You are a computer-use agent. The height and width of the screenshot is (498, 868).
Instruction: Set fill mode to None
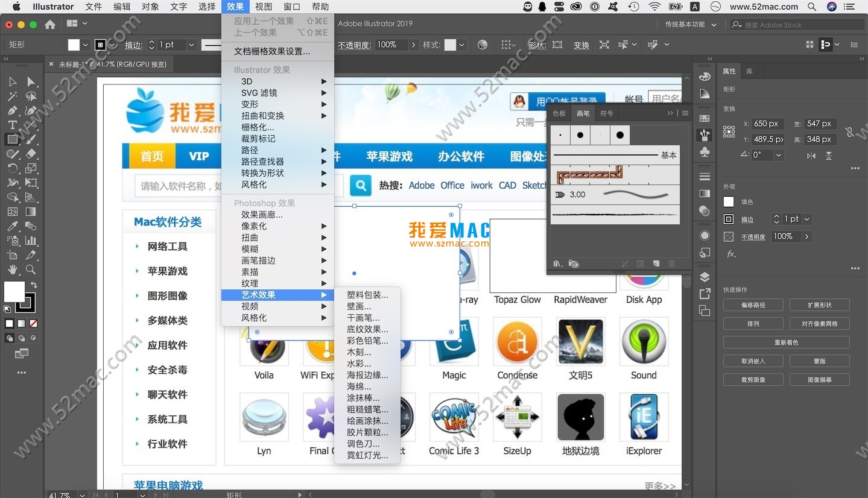pos(33,323)
